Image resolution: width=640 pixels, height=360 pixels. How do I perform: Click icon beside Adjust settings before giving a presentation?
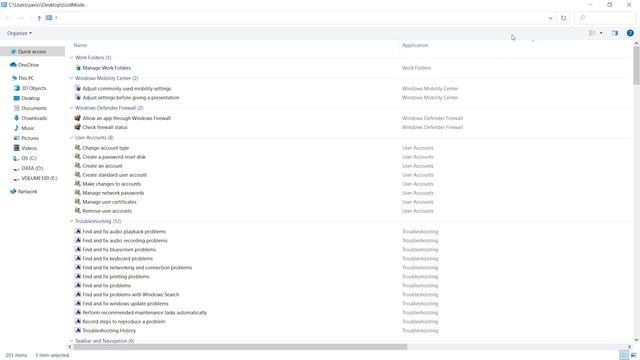click(78, 98)
